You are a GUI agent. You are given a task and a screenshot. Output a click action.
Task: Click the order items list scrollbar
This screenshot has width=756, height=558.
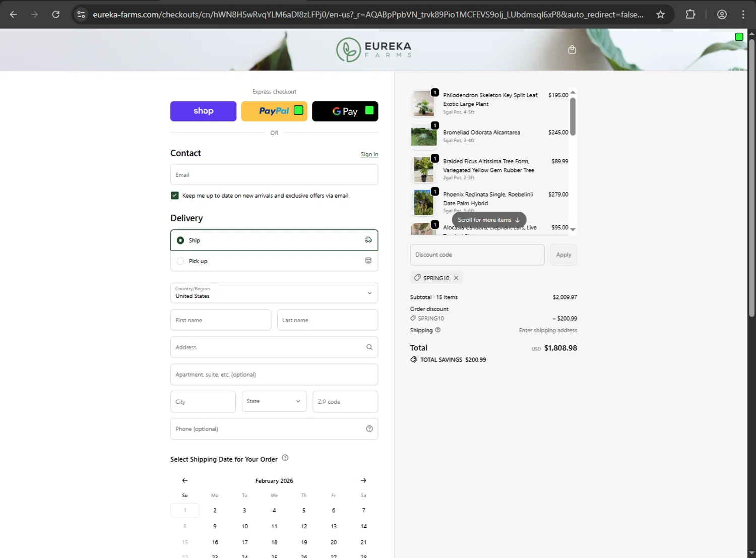(573, 116)
